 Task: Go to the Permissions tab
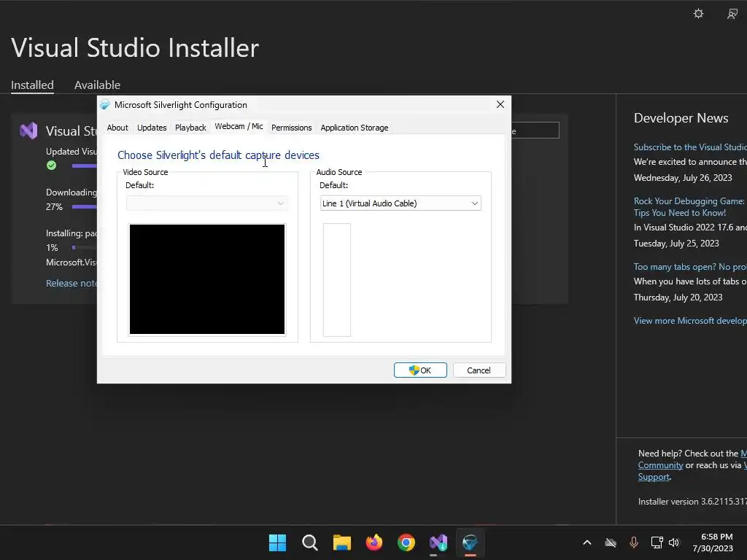(291, 128)
